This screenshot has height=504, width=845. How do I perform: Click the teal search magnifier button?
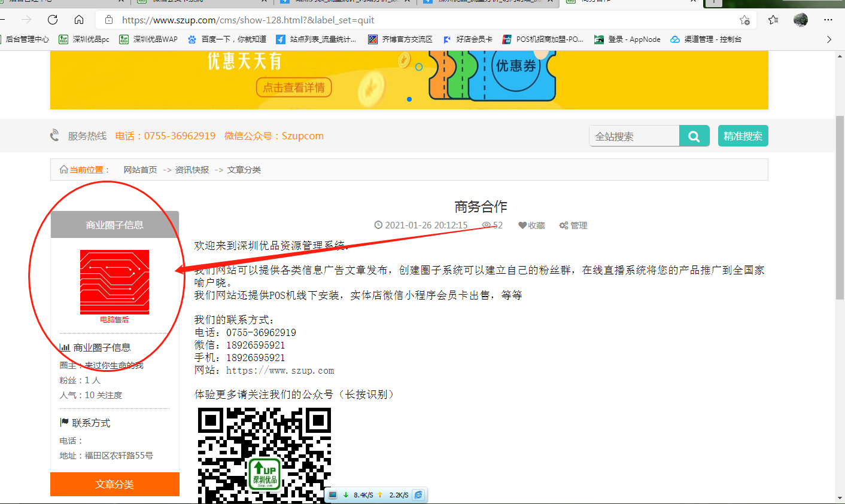[694, 136]
